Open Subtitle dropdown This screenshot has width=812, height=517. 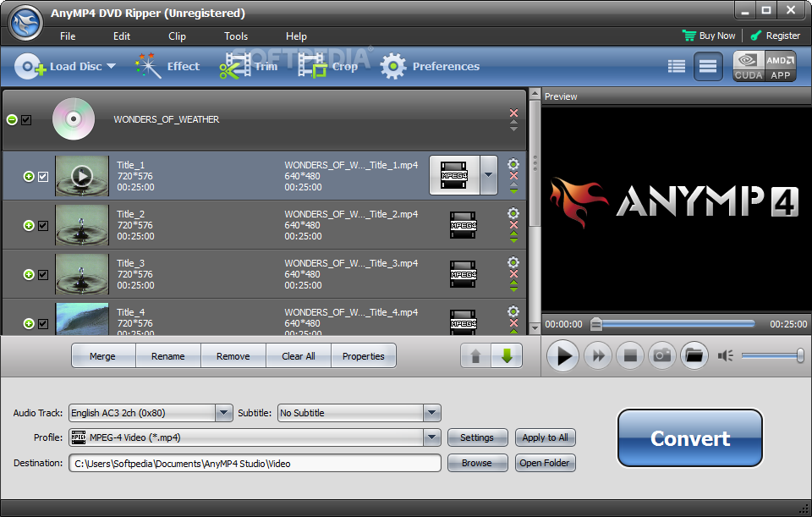click(432, 413)
